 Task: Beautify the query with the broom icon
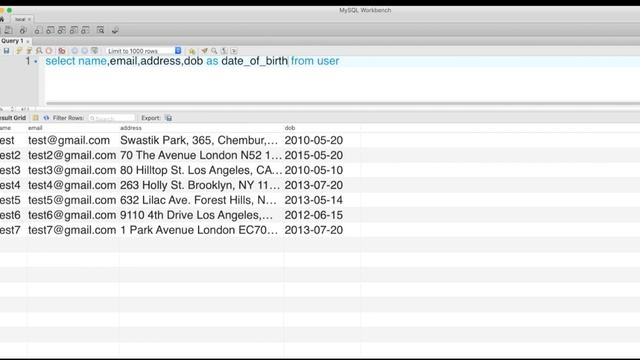[x=204, y=51]
